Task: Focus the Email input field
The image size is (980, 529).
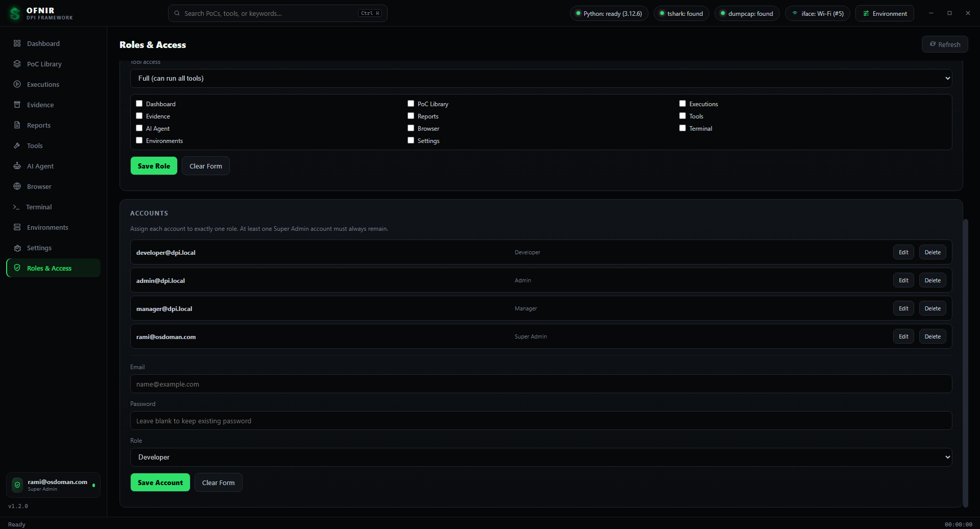Action: 541,384
